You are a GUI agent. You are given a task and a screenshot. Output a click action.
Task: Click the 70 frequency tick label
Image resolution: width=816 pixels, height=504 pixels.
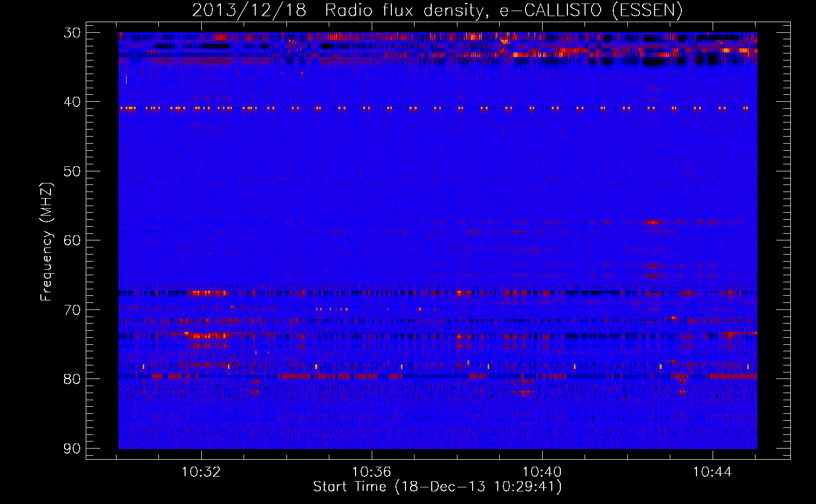(72, 309)
